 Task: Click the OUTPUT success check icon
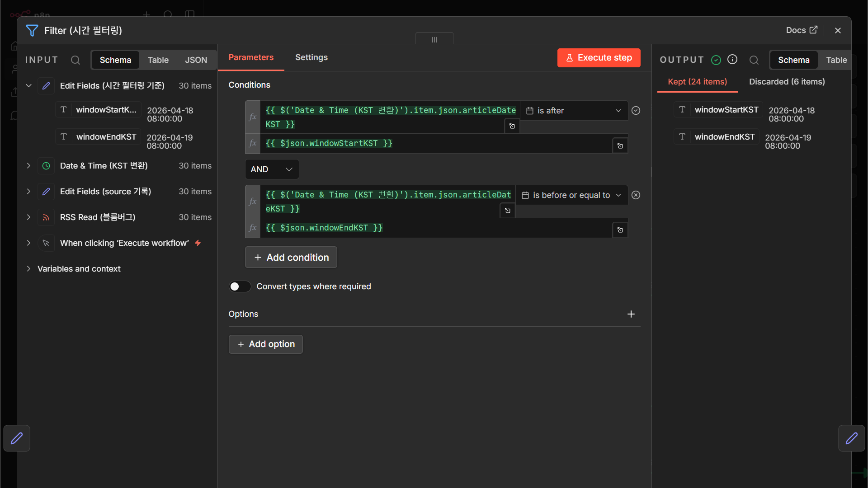point(716,60)
